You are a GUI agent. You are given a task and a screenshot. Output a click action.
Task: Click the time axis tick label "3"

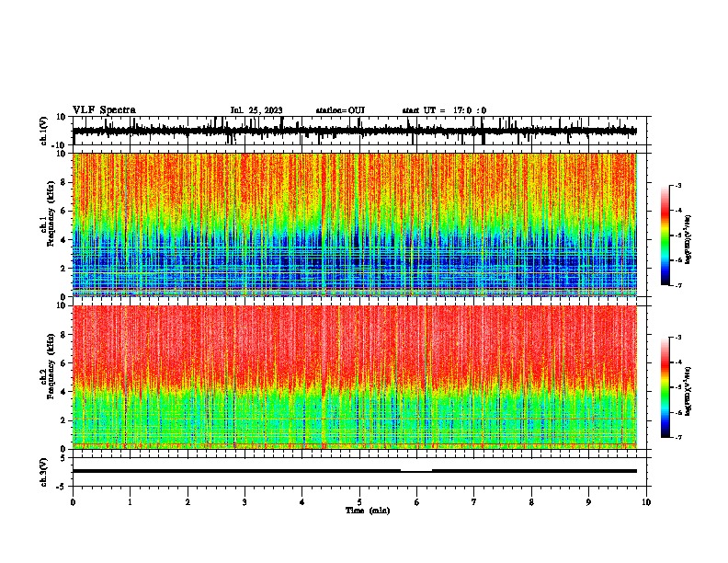pyautogui.click(x=245, y=502)
